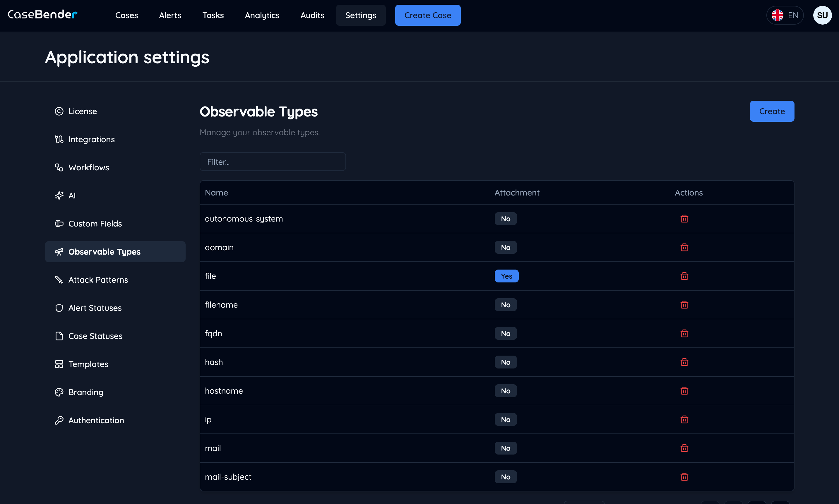Click the Create Case button
Image resolution: width=839 pixels, height=504 pixels.
pos(428,15)
